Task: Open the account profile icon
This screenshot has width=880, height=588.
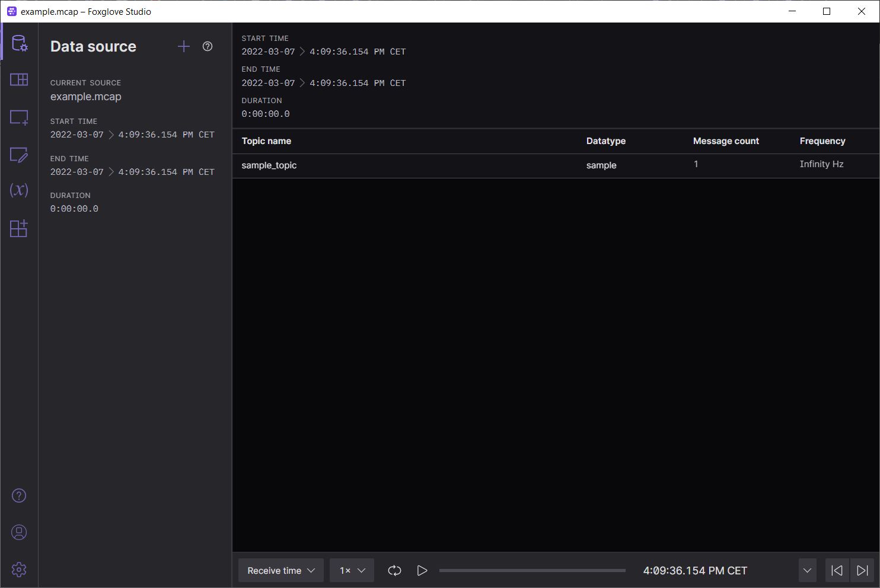Action: point(18,532)
